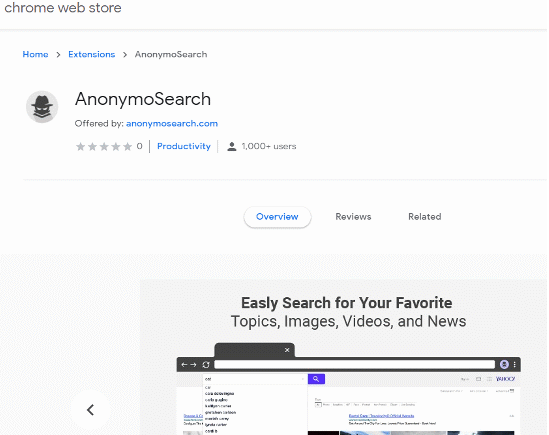Close the preview browser tab with X
The image size is (549, 435).
287,350
